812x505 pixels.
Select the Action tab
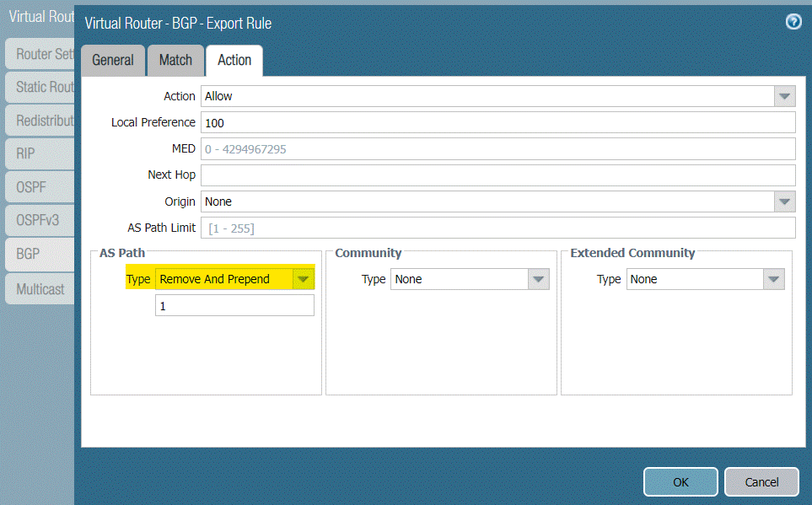tap(234, 60)
